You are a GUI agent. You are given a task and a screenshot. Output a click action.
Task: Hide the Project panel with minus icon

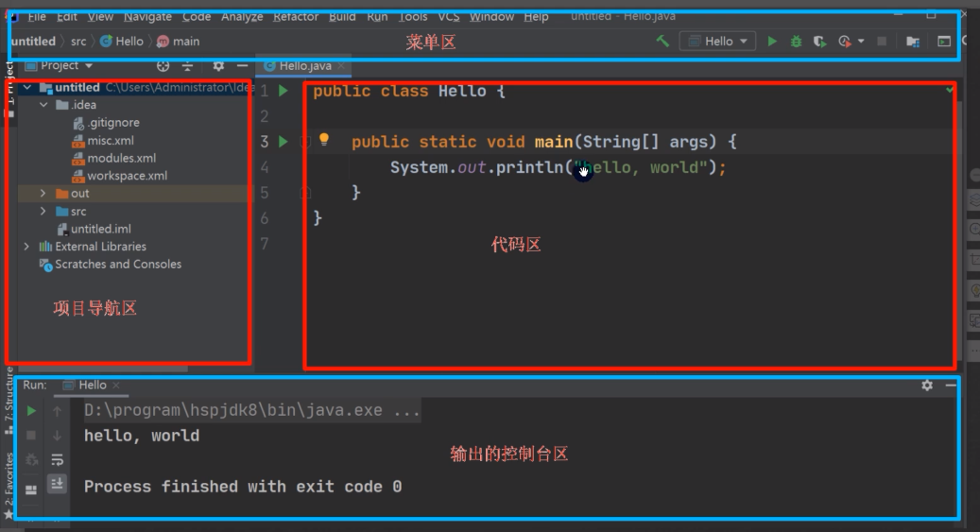243,65
